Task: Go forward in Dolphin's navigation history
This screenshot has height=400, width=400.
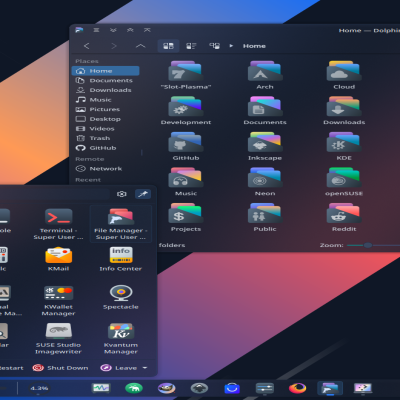Action: coord(114,46)
